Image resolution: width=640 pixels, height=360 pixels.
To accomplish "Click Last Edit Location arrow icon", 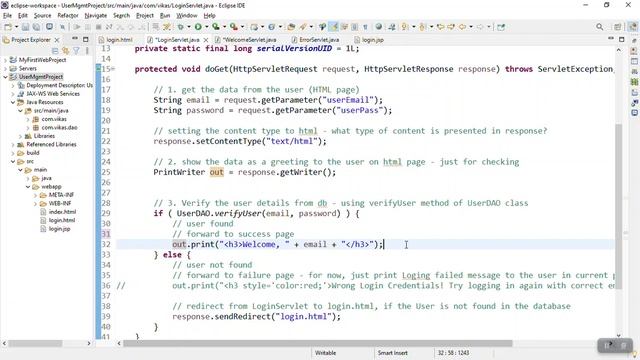I will (x=440, y=27).
